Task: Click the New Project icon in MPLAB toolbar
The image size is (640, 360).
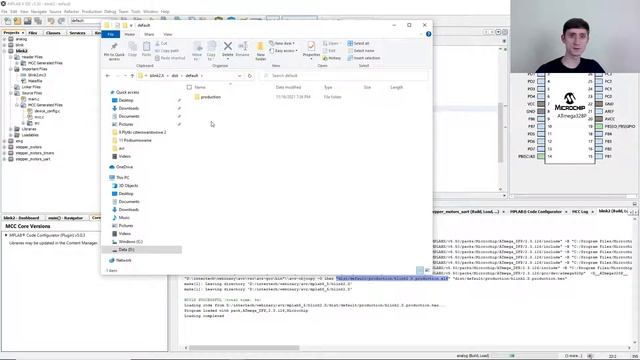Action: (18, 21)
